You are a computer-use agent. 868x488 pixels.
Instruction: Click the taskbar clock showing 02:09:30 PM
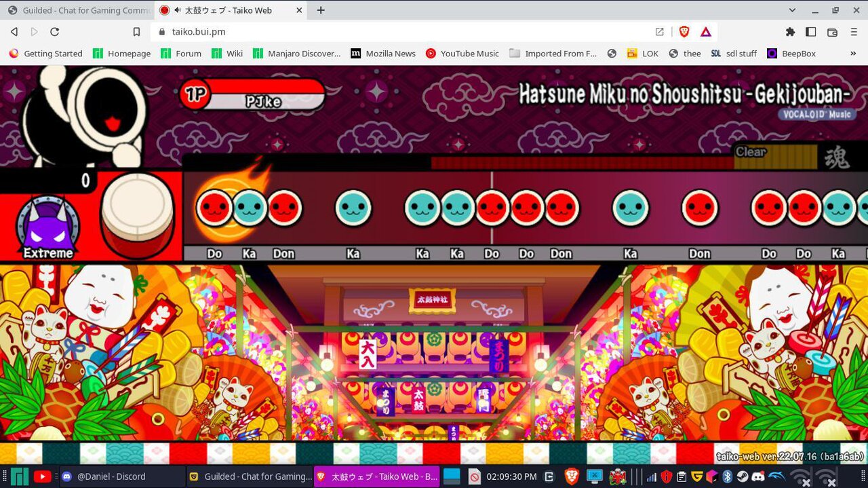coord(511,476)
